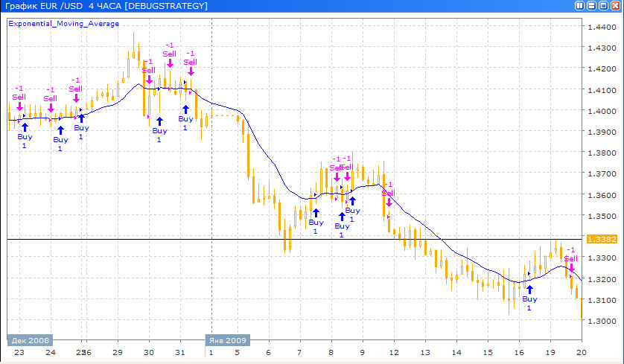Screen dimensions: 624x364
Task: Click the 1.3382 current price tag
Action: [x=599, y=239]
